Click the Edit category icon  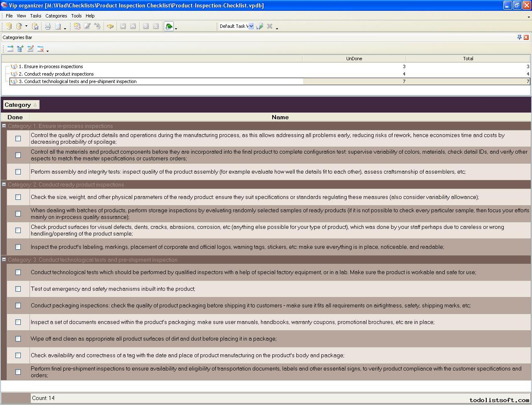[30, 49]
